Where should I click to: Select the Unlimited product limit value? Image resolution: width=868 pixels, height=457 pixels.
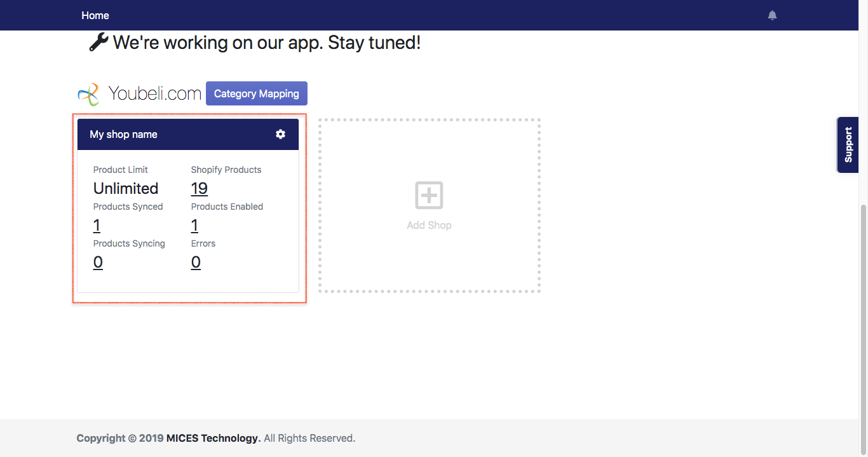126,188
